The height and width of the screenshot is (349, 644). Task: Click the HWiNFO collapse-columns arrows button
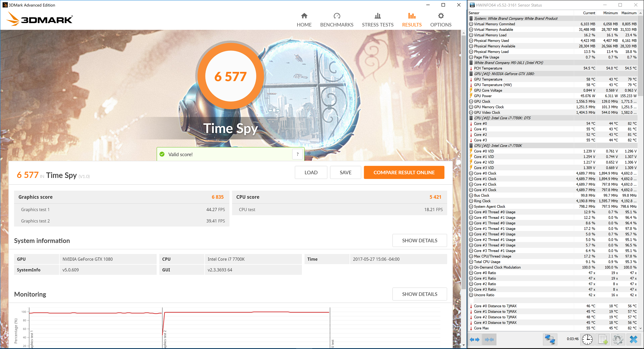point(489,339)
